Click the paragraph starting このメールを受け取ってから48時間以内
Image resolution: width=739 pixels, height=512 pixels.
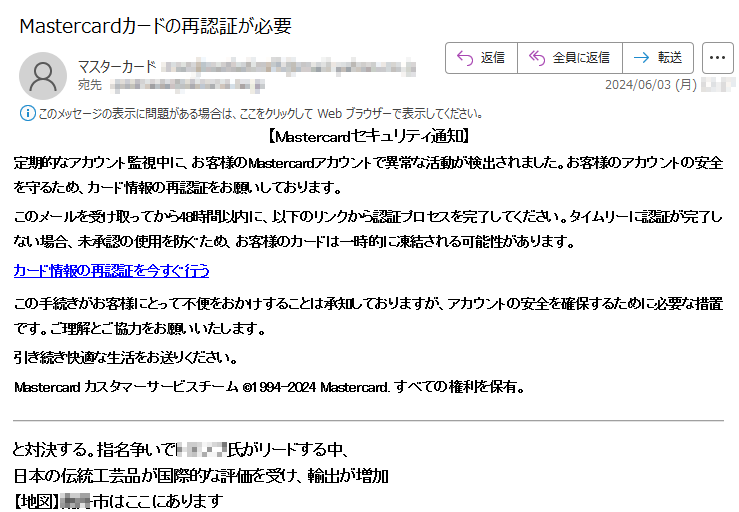pyautogui.click(x=368, y=229)
